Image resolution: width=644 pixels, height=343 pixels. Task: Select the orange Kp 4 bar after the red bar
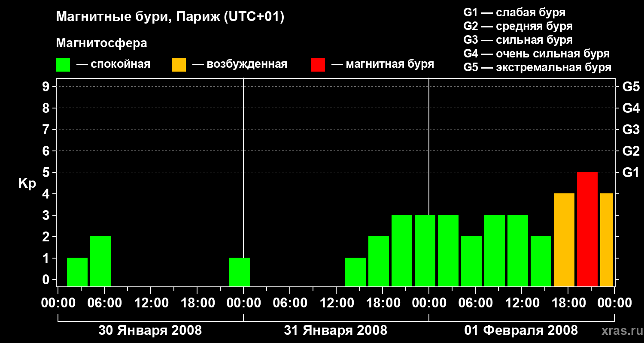click(607, 240)
